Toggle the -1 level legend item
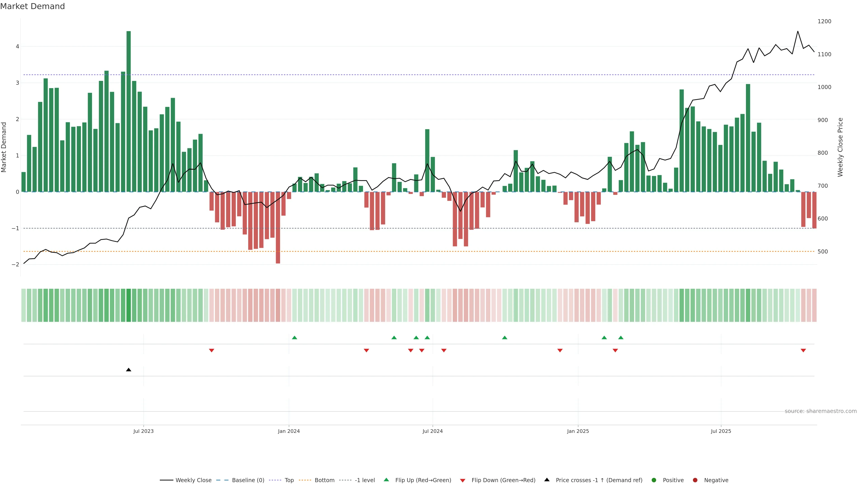Screen dimensions: 868x488 pos(365,480)
